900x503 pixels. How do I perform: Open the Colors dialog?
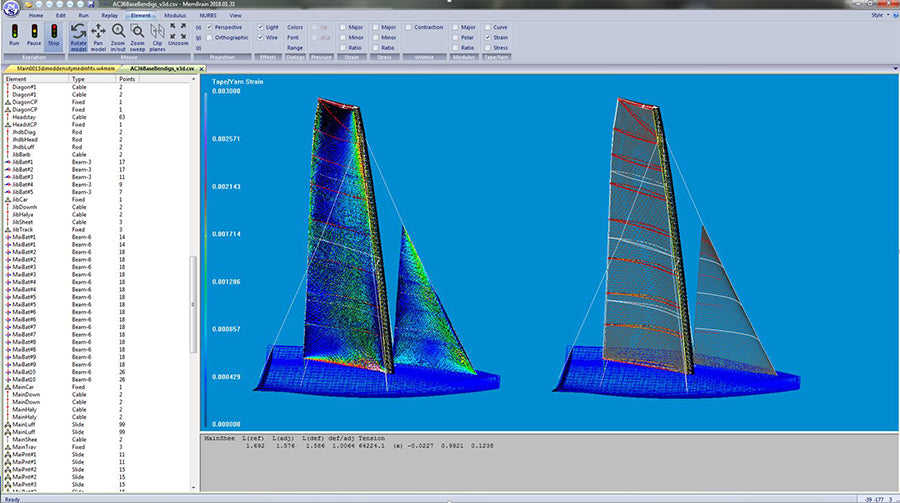click(295, 26)
